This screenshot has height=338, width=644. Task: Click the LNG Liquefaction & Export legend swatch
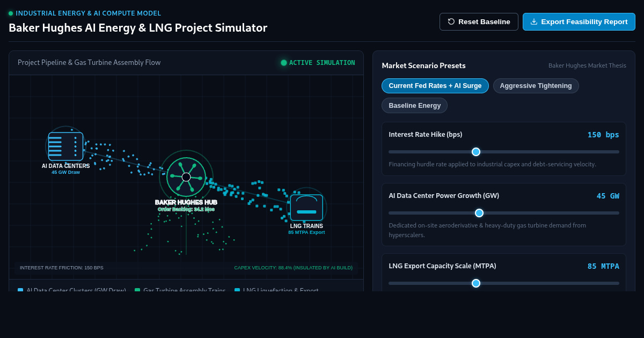(x=237, y=291)
